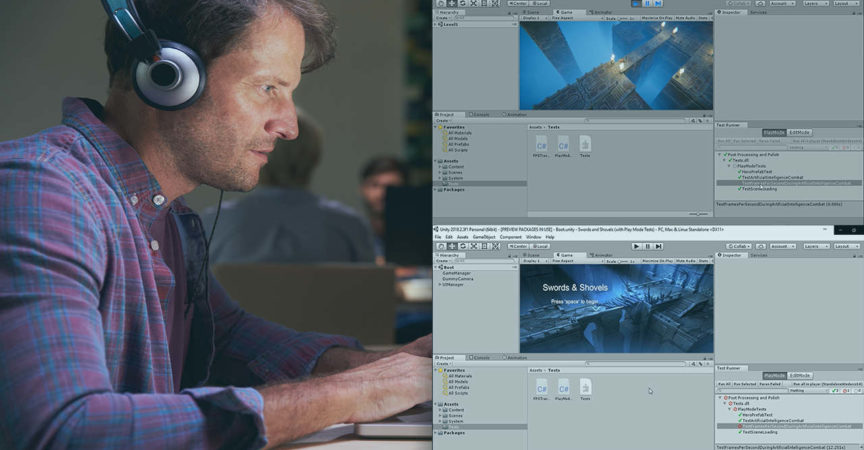The width and height of the screenshot is (864, 450).
Task: Open the PlayMod... C# script in Boot.unity Project
Action: coord(563,389)
